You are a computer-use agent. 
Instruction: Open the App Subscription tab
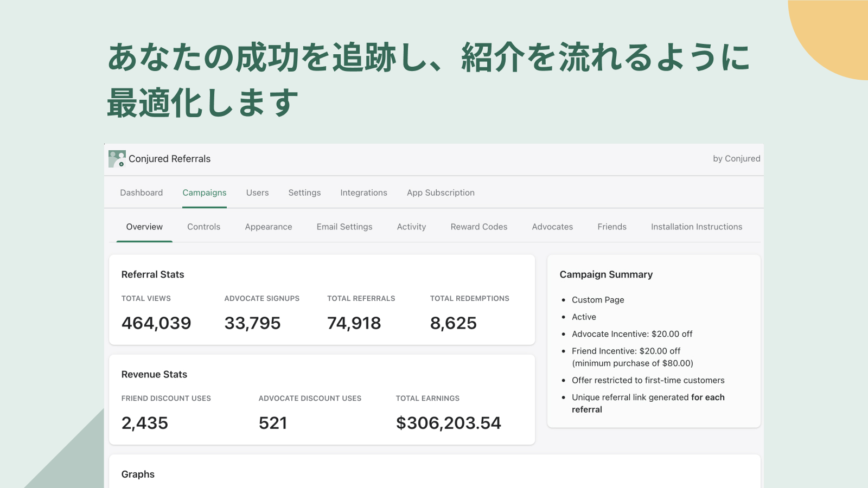click(x=441, y=192)
